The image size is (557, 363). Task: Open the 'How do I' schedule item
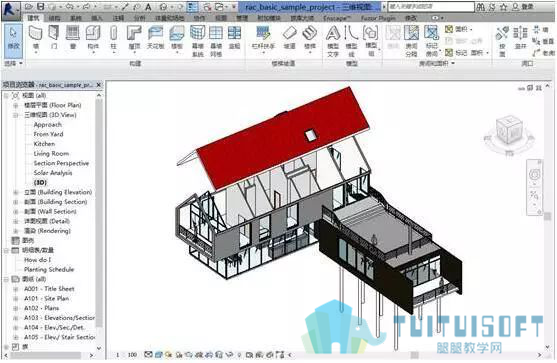[37, 260]
